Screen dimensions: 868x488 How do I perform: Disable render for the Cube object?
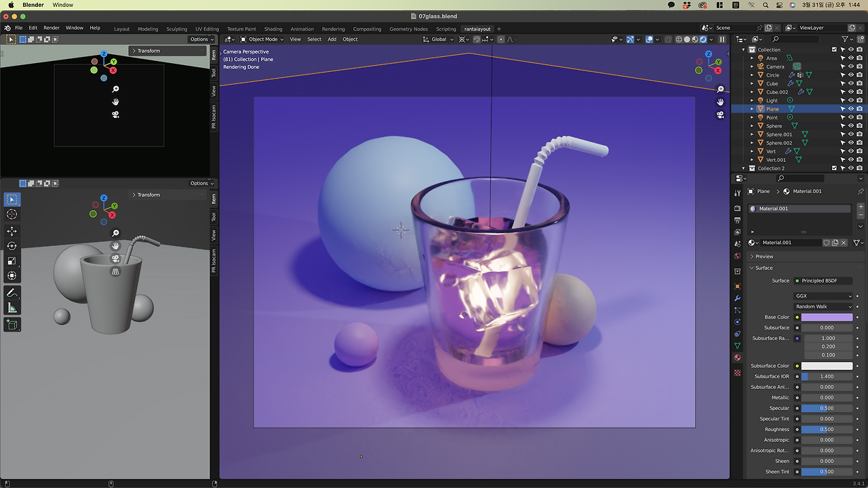pyautogui.click(x=860, y=83)
